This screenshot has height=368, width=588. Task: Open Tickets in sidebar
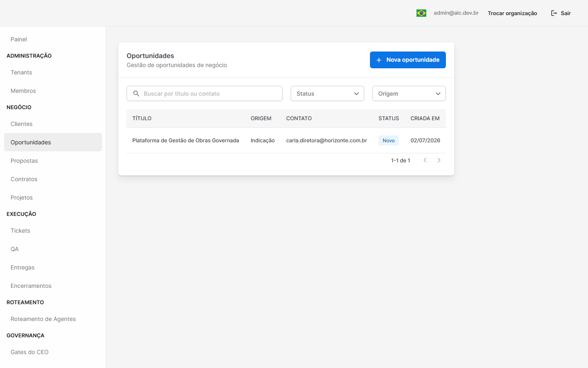click(x=53, y=231)
